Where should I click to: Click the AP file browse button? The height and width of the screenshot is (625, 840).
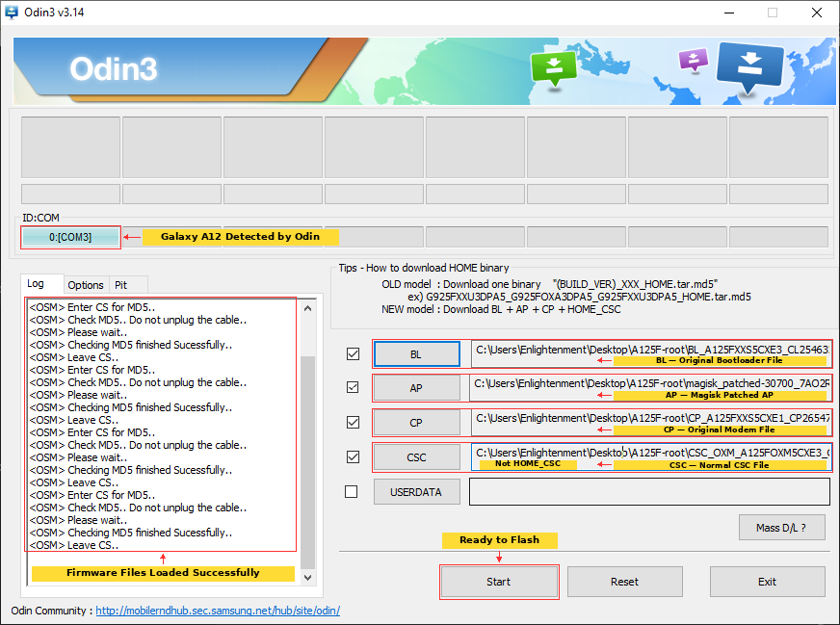point(417,388)
